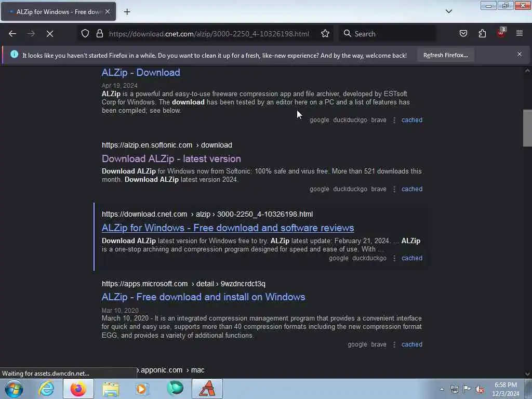Image resolution: width=532 pixels, height=399 pixels.
Task: Open more options dots for cnet result
Action: (x=394, y=258)
